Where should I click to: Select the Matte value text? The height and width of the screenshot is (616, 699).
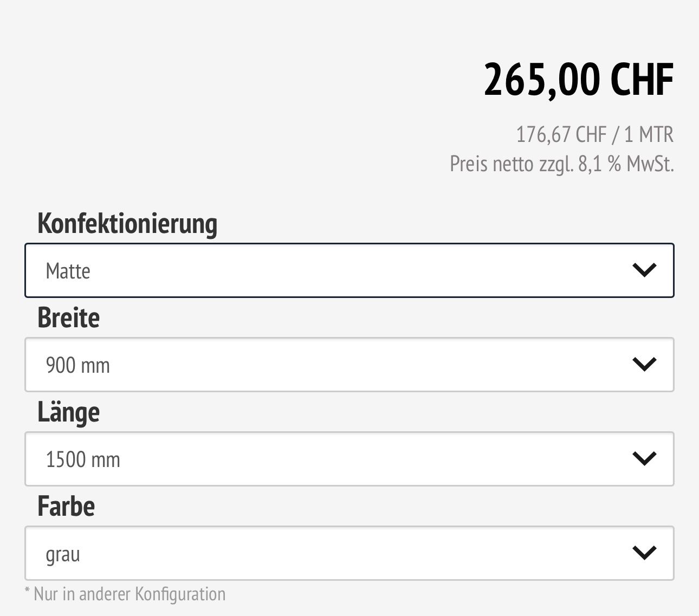point(68,271)
